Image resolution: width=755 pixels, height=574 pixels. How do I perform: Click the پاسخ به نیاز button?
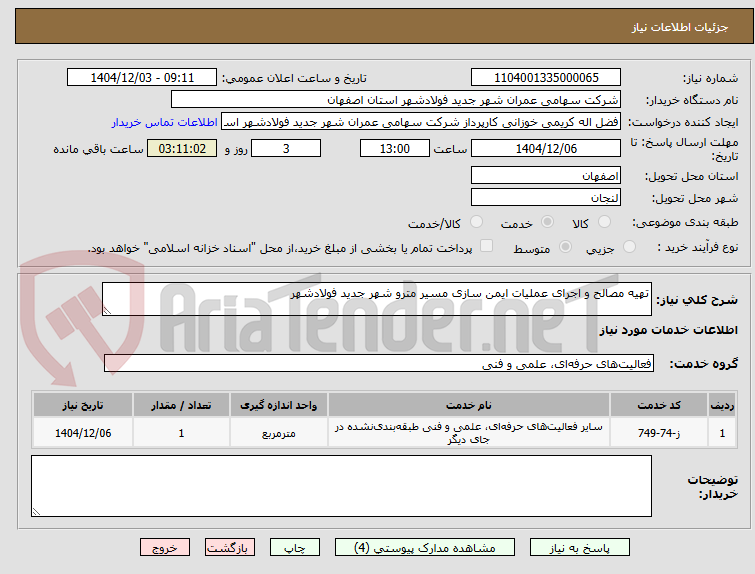pyautogui.click(x=580, y=548)
